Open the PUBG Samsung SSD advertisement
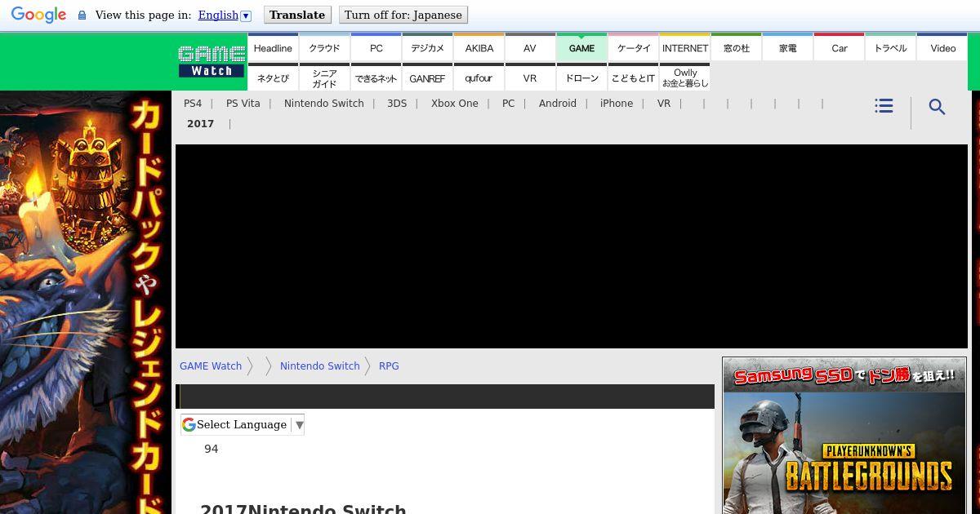The width and height of the screenshot is (980, 514). pos(844,436)
